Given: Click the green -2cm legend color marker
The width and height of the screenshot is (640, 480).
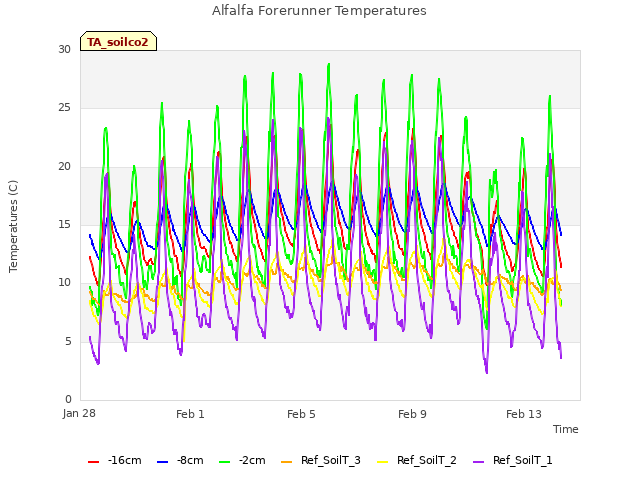Looking at the screenshot, I should pyautogui.click(x=224, y=462).
